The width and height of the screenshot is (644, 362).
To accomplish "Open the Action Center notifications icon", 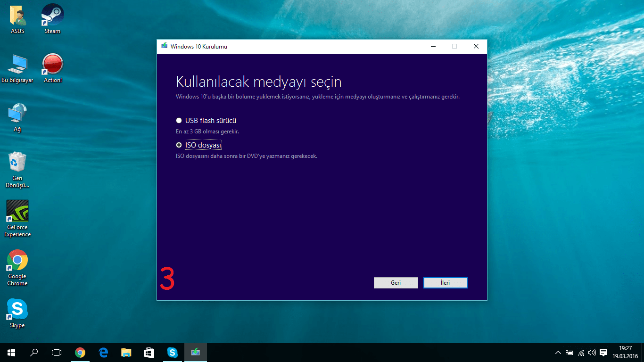I will coord(603,353).
